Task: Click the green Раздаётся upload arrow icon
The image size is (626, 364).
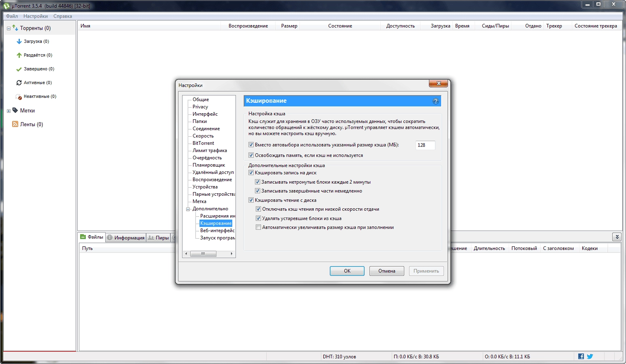Action: click(19, 55)
